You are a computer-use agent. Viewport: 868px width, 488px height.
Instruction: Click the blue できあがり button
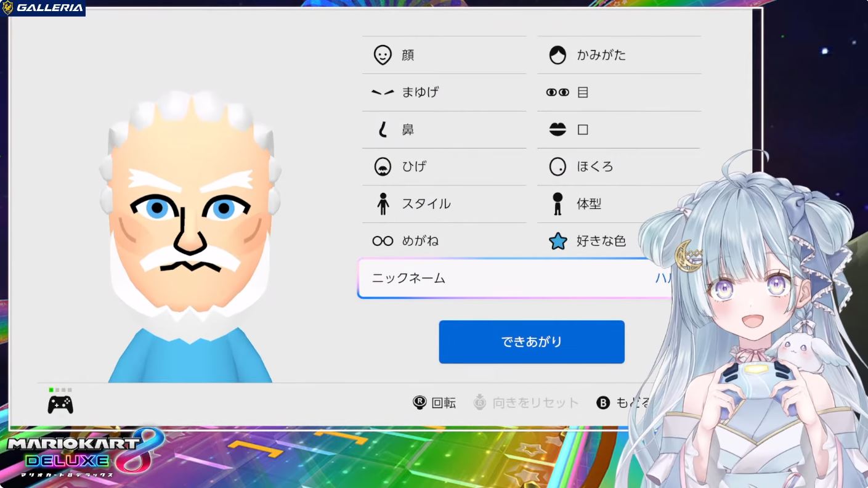(x=532, y=342)
